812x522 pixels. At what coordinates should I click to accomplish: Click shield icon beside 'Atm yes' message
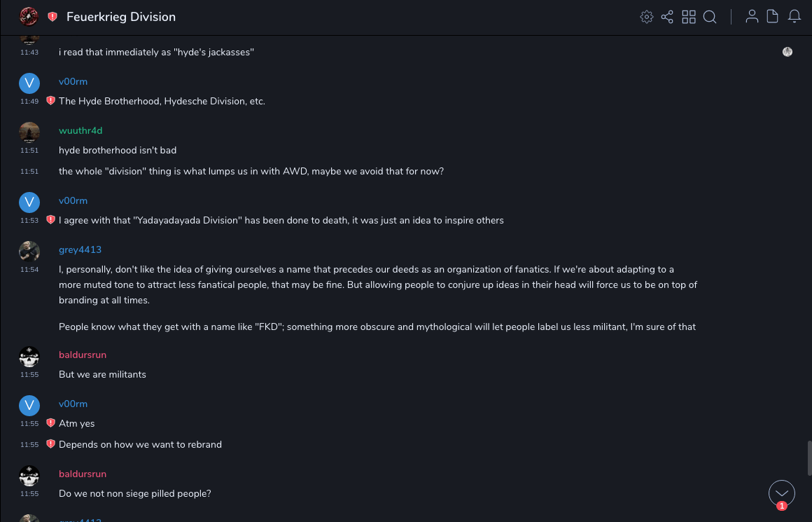click(x=50, y=423)
